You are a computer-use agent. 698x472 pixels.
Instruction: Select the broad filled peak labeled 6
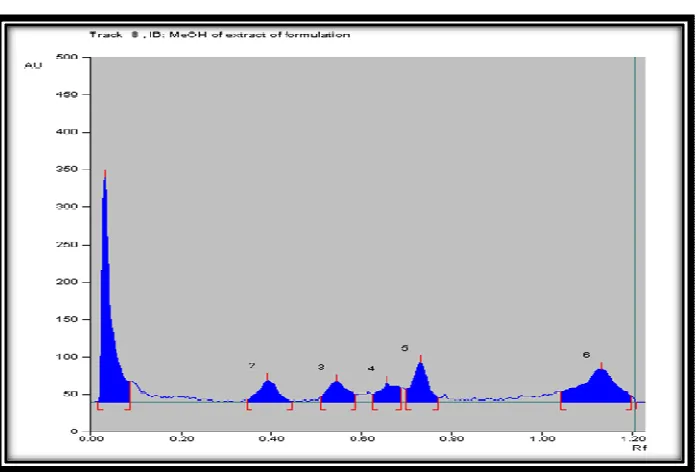600,390
